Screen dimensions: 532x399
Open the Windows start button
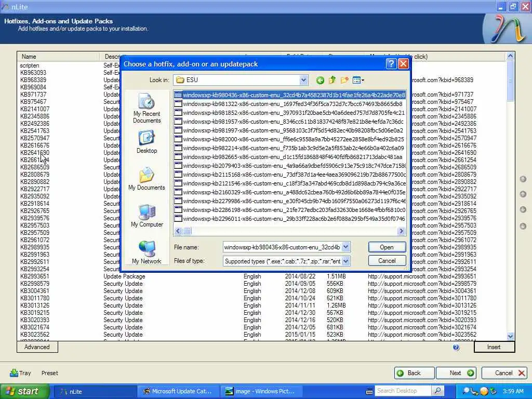click(x=24, y=391)
